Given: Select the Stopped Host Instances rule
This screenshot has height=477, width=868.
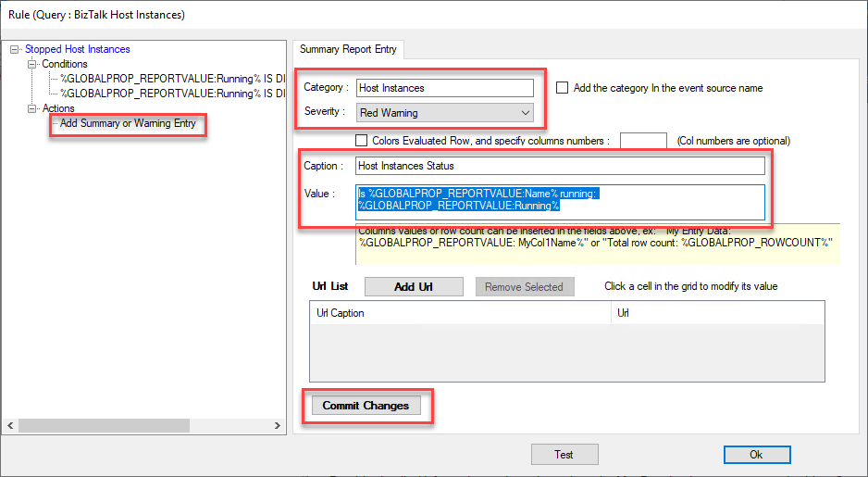Looking at the screenshot, I should (78, 49).
